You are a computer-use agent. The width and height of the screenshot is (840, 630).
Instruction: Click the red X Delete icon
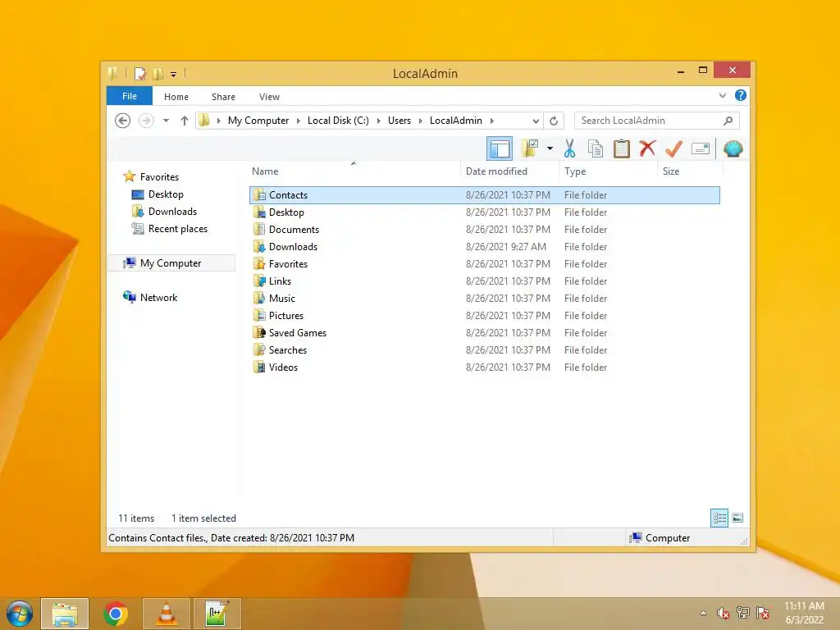tap(647, 148)
